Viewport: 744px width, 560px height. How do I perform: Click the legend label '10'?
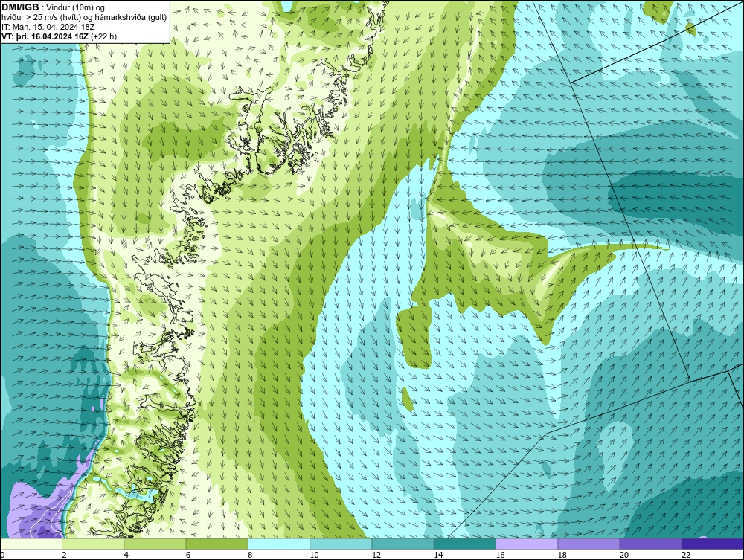tap(314, 555)
